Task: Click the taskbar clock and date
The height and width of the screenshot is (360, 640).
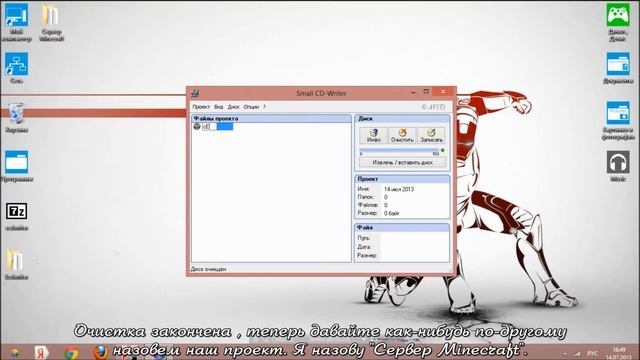Action: 619,353
